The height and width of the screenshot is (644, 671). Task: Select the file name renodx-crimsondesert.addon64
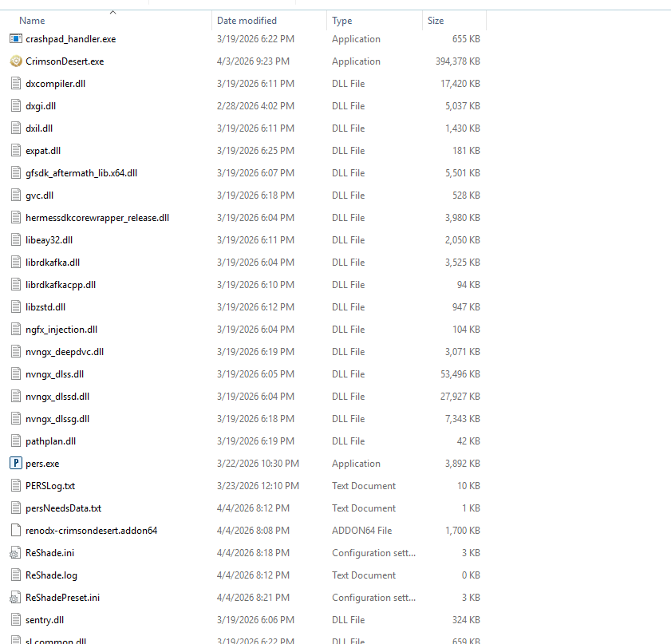pos(91,530)
